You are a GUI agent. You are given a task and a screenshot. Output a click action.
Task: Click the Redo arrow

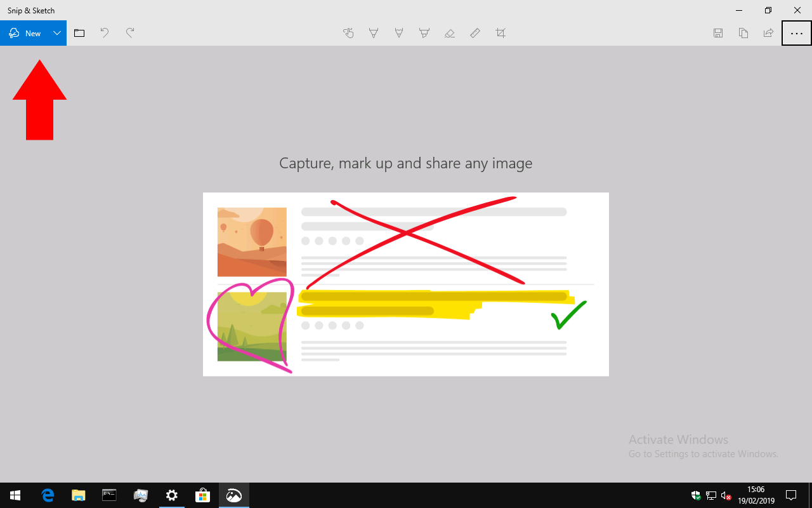tap(130, 33)
